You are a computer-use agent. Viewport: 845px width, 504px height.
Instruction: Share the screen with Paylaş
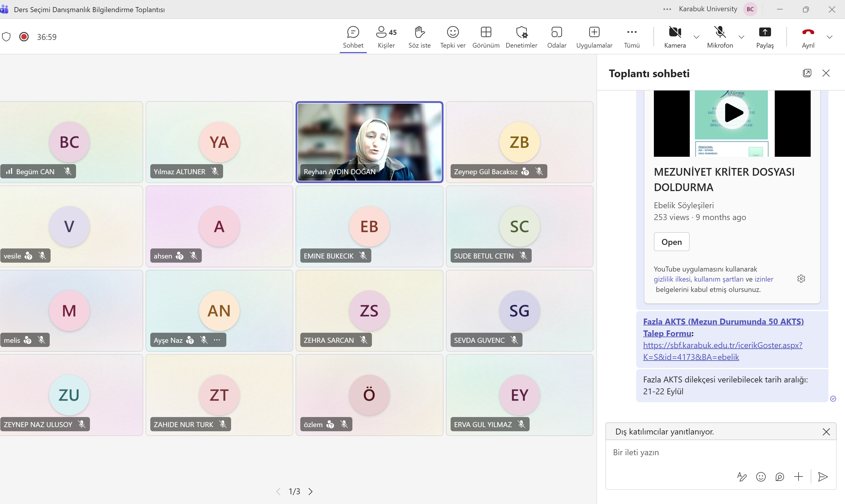pos(765,37)
